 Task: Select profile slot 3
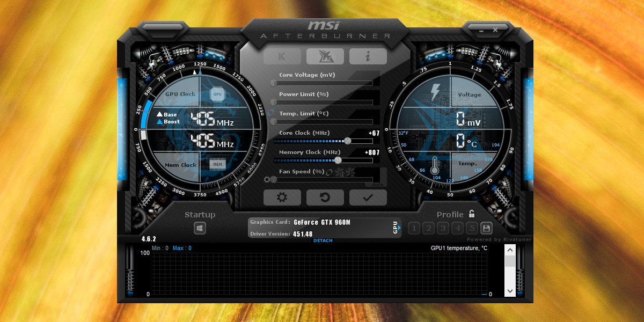[443, 228]
